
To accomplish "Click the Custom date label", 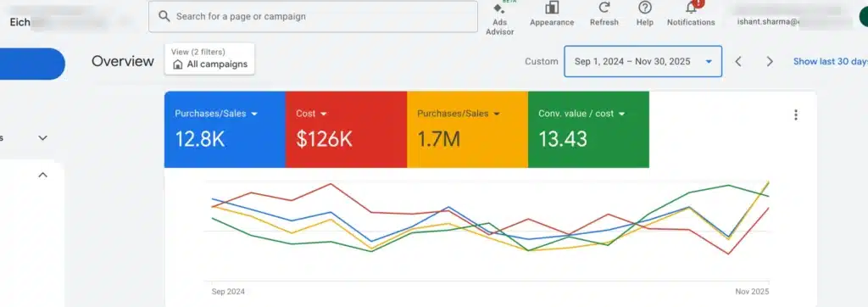I will [542, 62].
